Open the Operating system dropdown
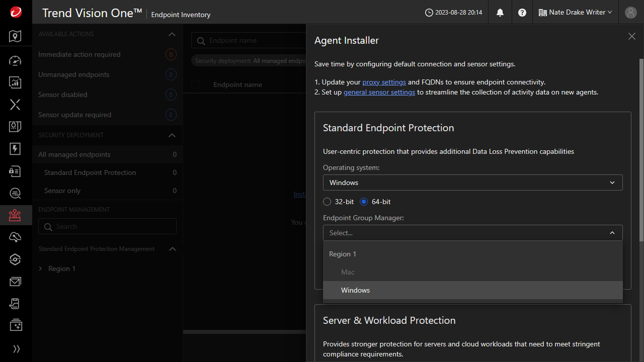 pyautogui.click(x=472, y=182)
